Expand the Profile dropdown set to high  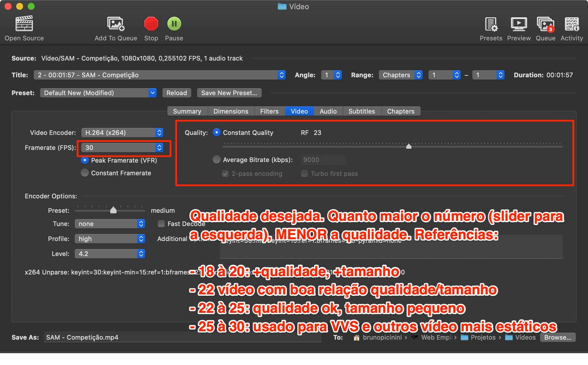[x=110, y=239]
